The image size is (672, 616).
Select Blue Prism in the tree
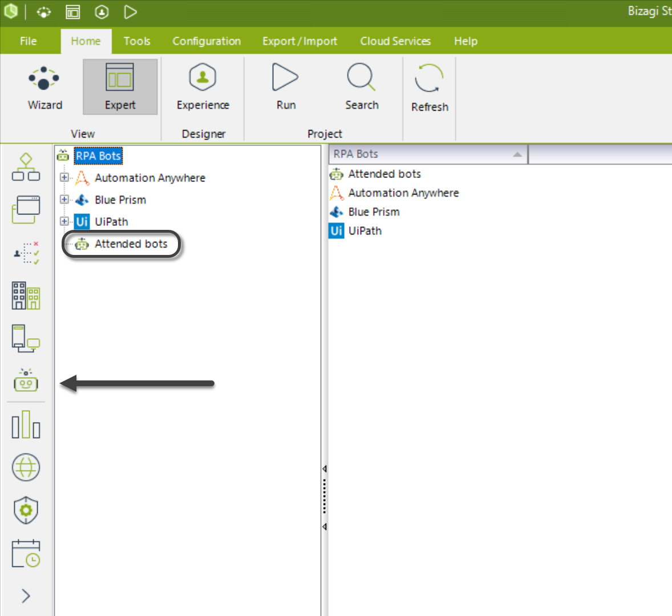pos(120,200)
